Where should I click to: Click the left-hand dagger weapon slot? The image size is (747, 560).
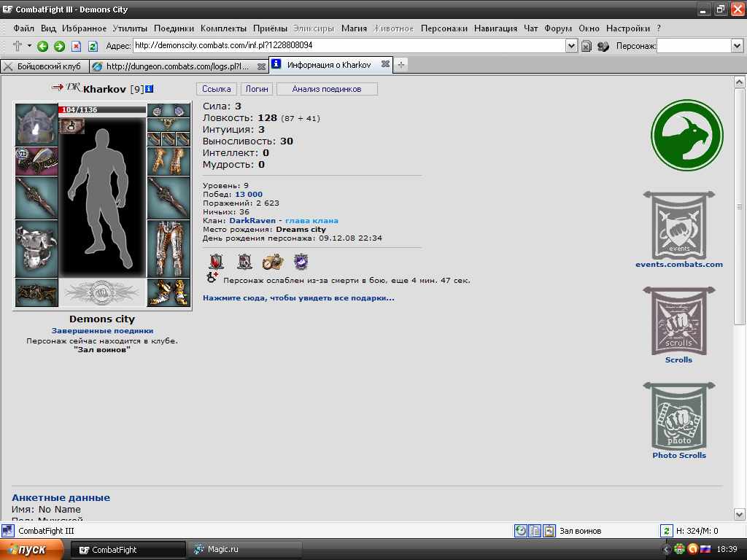coord(36,198)
